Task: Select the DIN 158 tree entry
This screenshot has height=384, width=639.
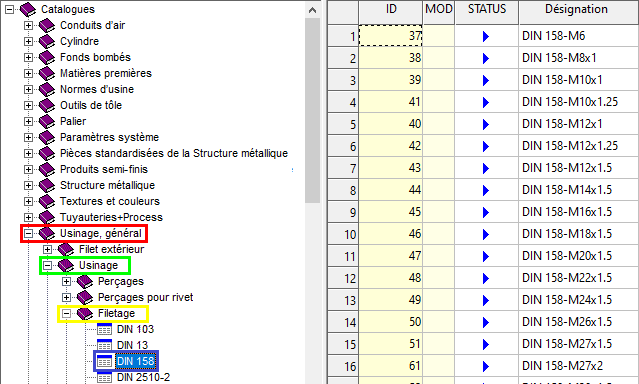Action: pos(136,361)
